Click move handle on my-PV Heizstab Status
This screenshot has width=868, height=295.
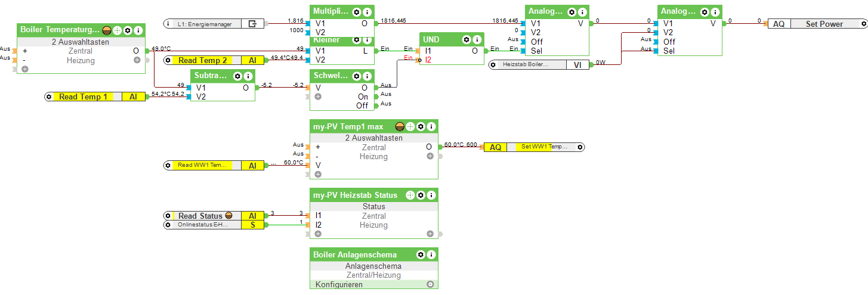click(x=410, y=195)
